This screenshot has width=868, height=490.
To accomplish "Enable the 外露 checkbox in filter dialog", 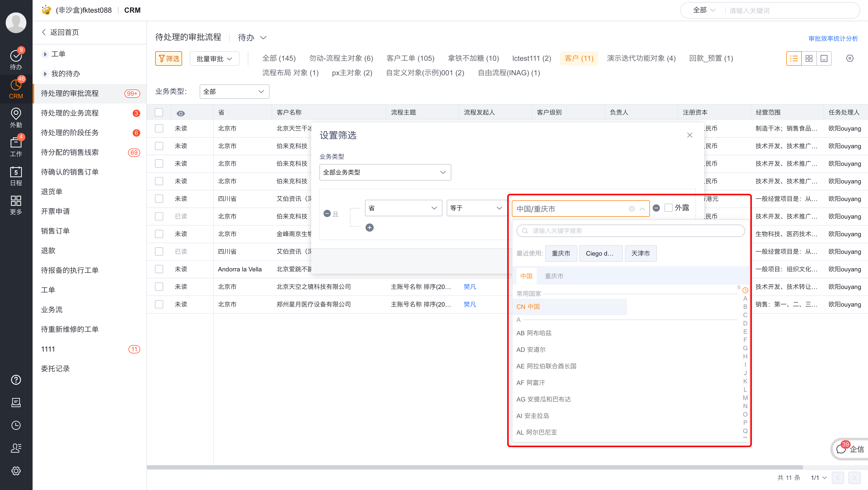I will [669, 208].
